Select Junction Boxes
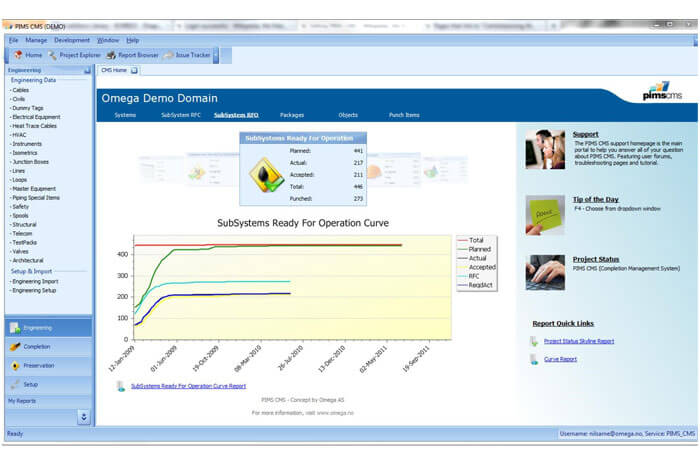This screenshot has height=465, width=700. (30, 162)
